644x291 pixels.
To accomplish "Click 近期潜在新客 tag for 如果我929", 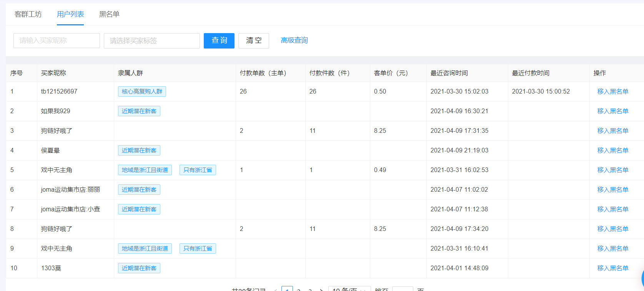I will 139,111.
